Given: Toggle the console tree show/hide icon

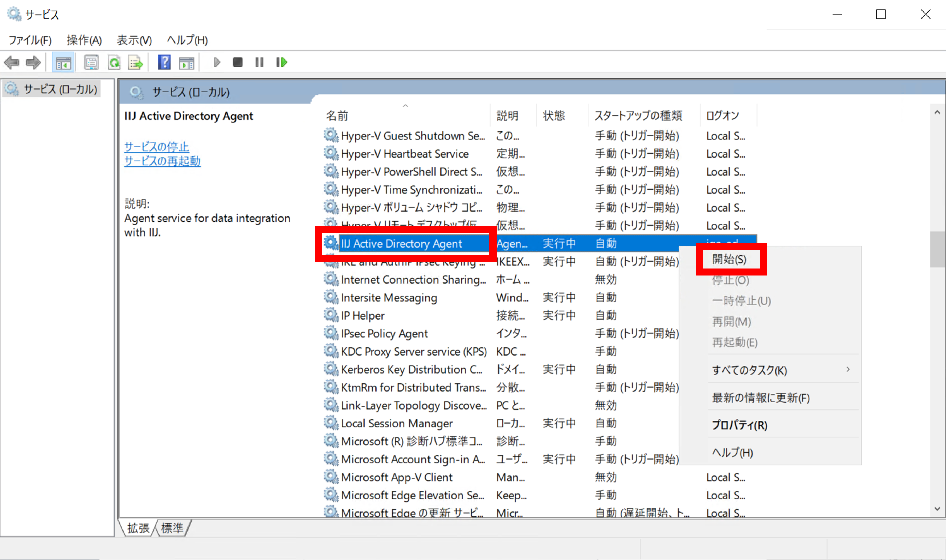Looking at the screenshot, I should point(63,63).
